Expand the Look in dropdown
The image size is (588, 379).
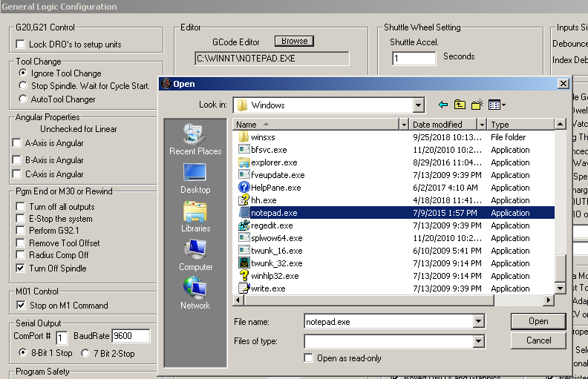pos(419,105)
